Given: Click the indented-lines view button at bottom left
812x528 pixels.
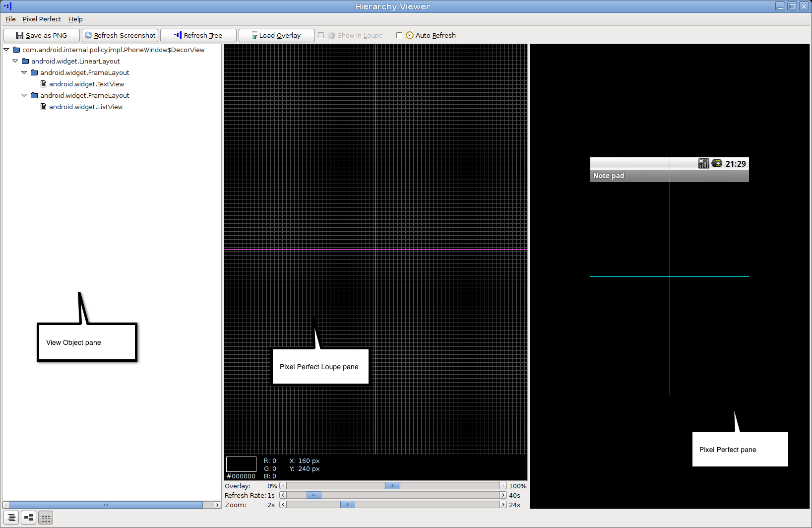Looking at the screenshot, I should [x=12, y=518].
